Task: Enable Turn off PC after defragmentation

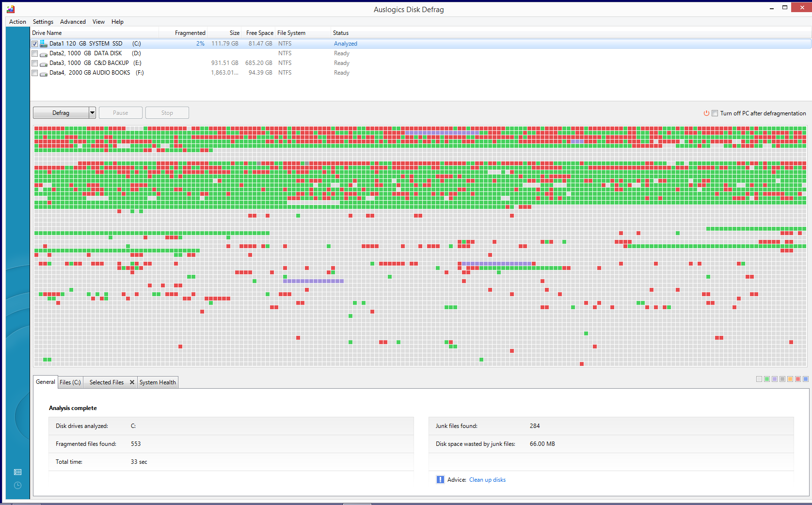Action: pos(715,113)
